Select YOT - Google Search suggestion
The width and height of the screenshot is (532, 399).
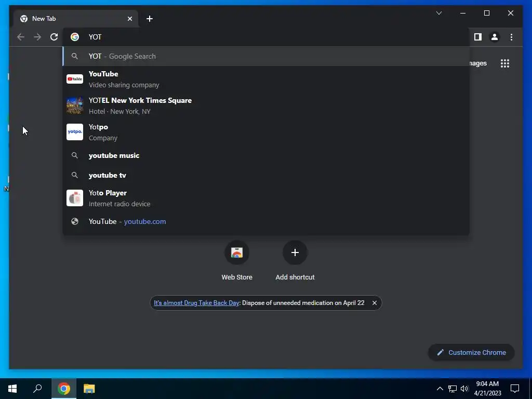[x=266, y=56]
